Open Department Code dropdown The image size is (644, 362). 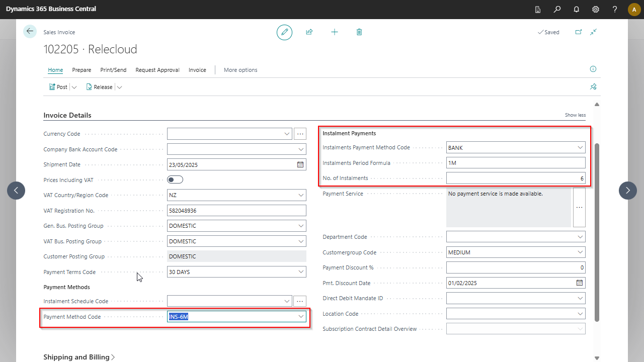tap(580, 237)
